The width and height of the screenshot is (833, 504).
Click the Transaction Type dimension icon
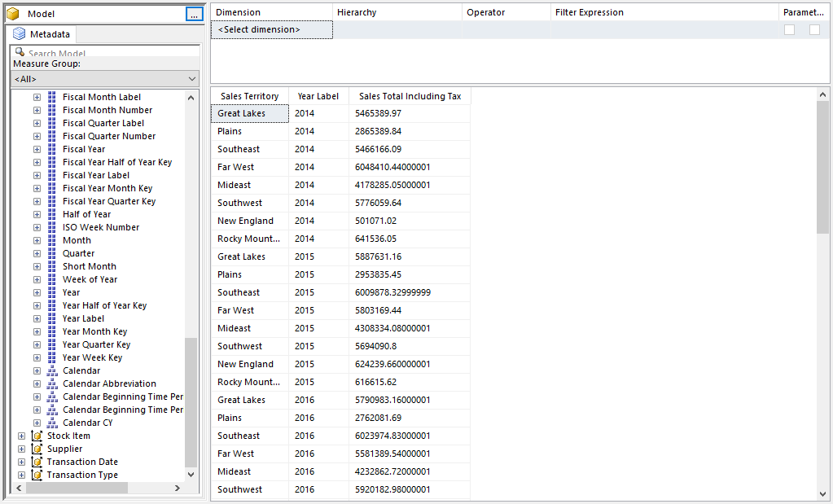37,475
